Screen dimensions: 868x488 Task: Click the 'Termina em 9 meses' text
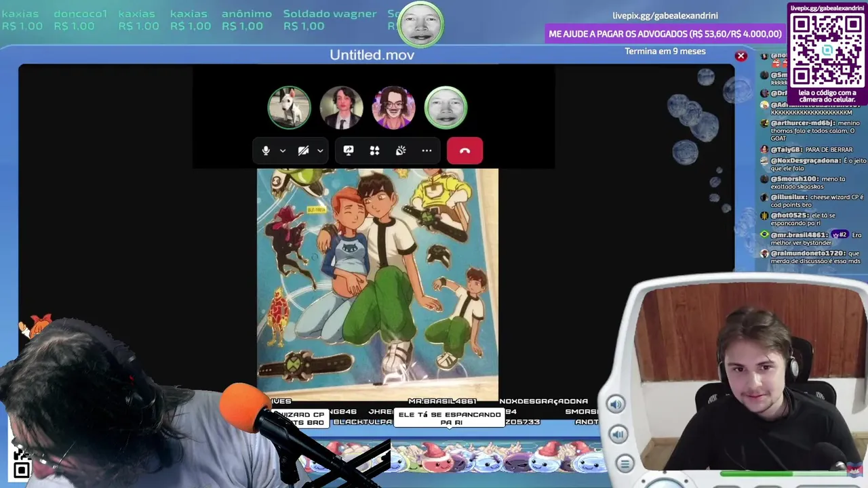pos(665,52)
